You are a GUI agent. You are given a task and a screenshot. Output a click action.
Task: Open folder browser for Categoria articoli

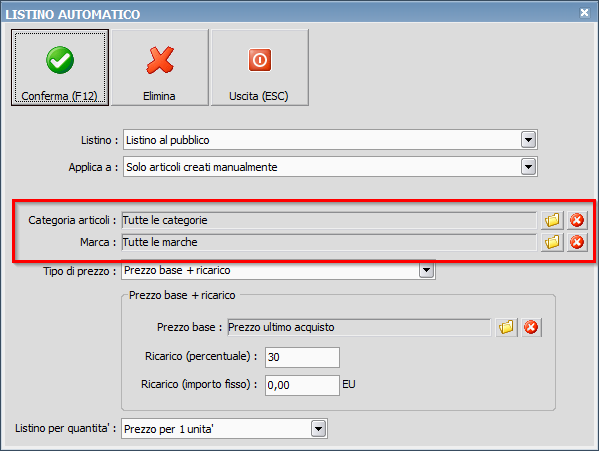(x=552, y=220)
